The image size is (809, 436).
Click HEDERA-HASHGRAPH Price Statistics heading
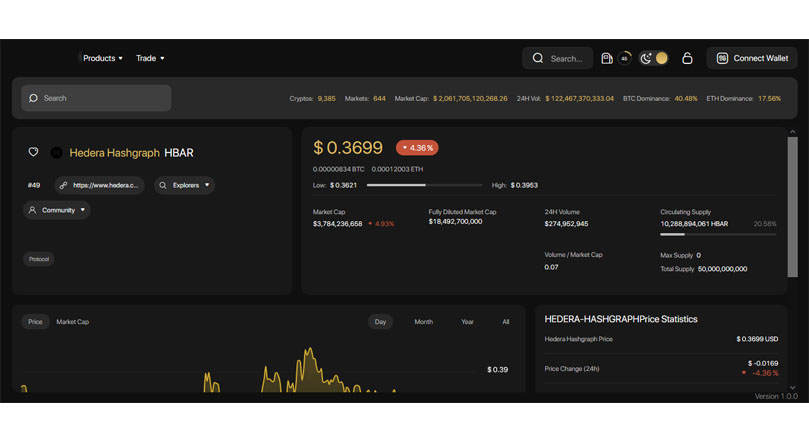click(621, 319)
